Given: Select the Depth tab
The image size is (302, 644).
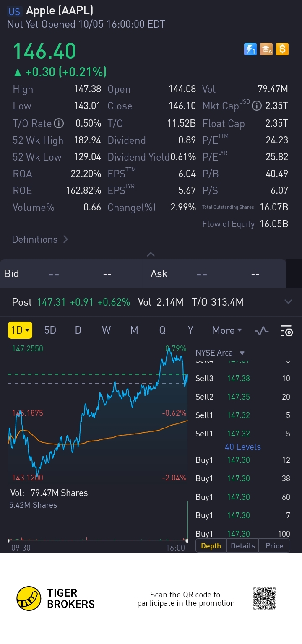Looking at the screenshot, I should [x=211, y=546].
